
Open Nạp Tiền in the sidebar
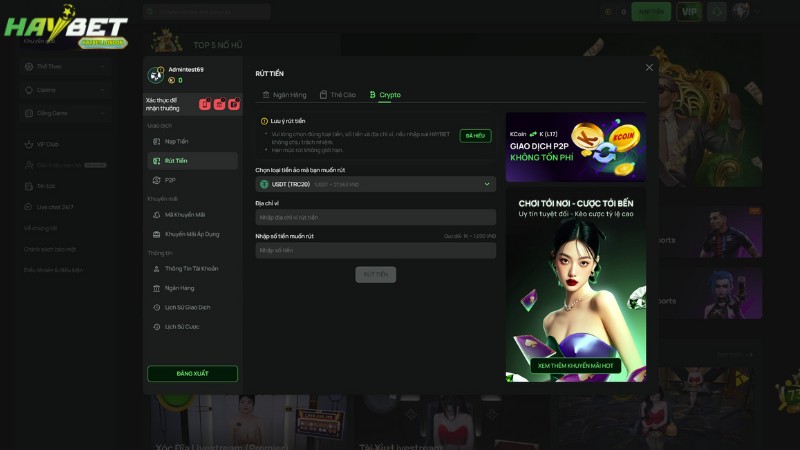(176, 142)
